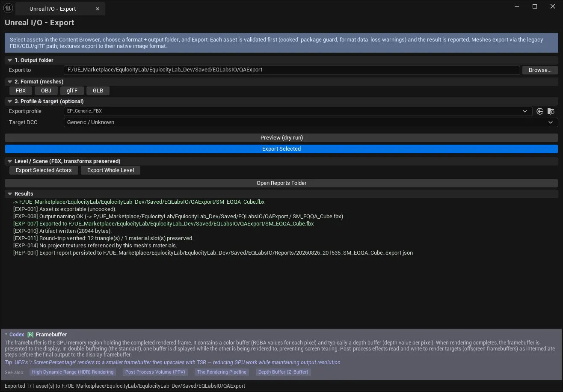563x392 pixels.
Task: Select the OBJ mesh format
Action: (46, 91)
